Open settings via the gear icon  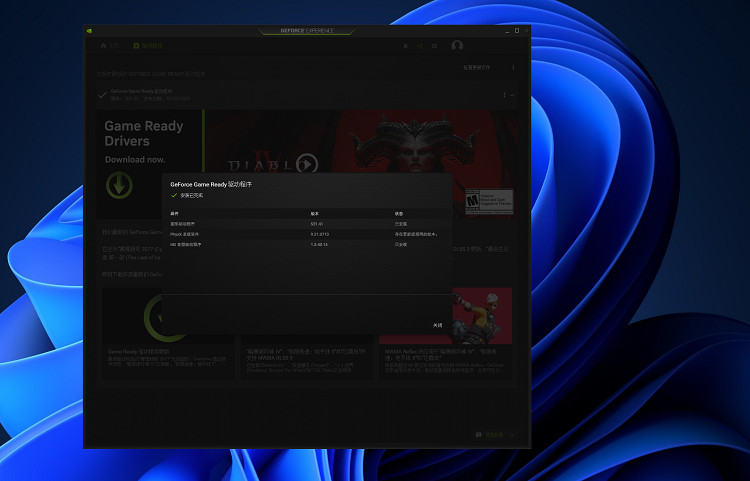click(436, 46)
